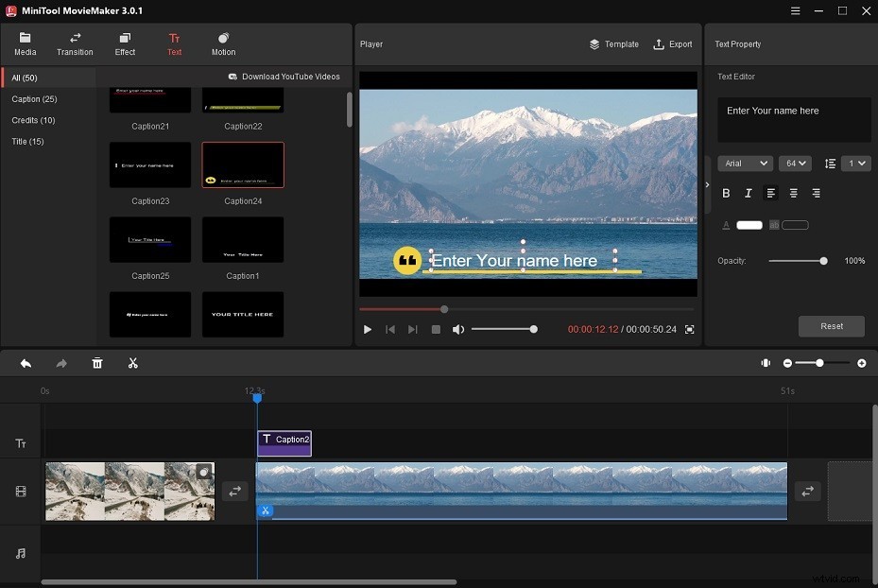Open the Transition panel
Image resolution: width=878 pixels, height=588 pixels.
pyautogui.click(x=75, y=43)
